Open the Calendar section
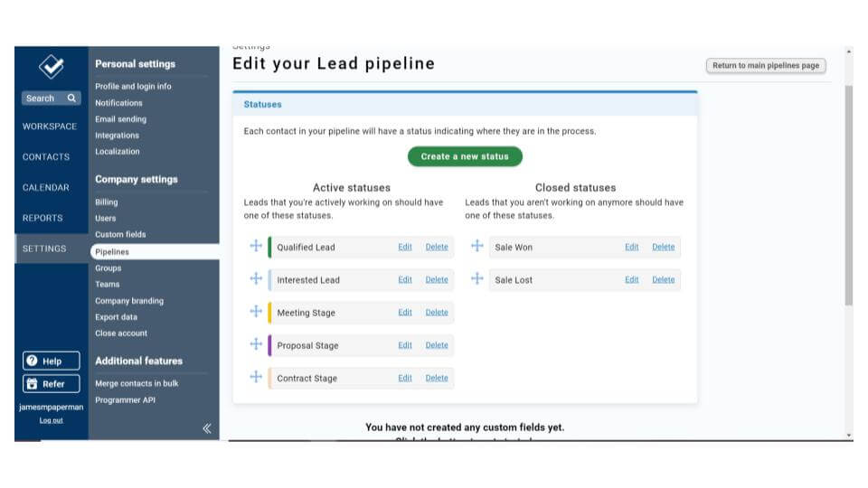 45,187
